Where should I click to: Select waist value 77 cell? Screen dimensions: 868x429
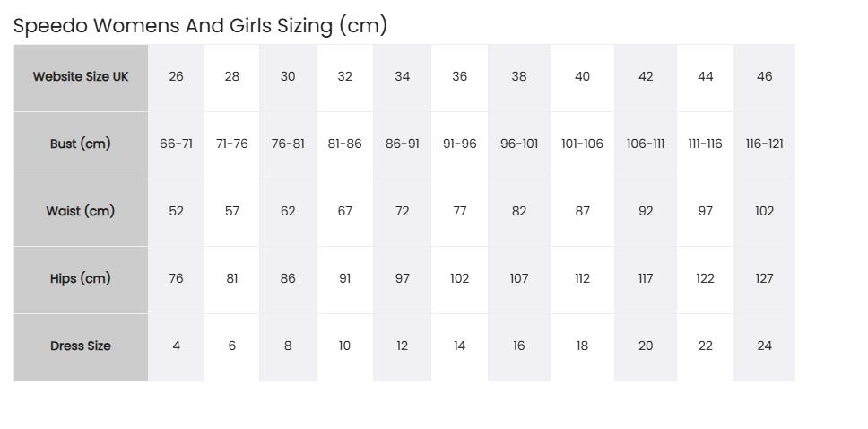pyautogui.click(x=459, y=213)
